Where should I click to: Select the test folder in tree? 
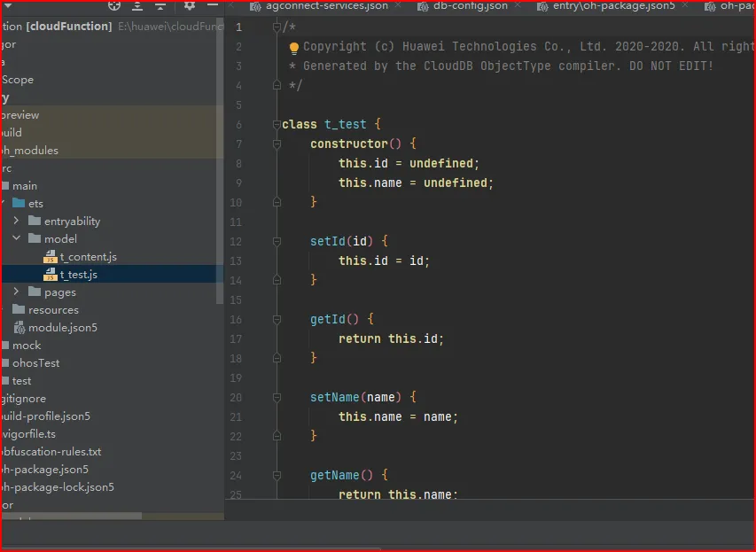21,381
